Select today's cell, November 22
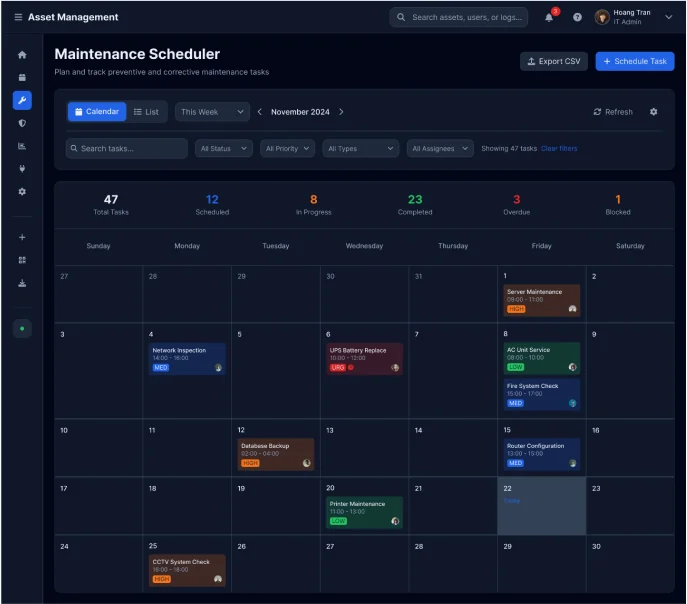 coord(542,506)
